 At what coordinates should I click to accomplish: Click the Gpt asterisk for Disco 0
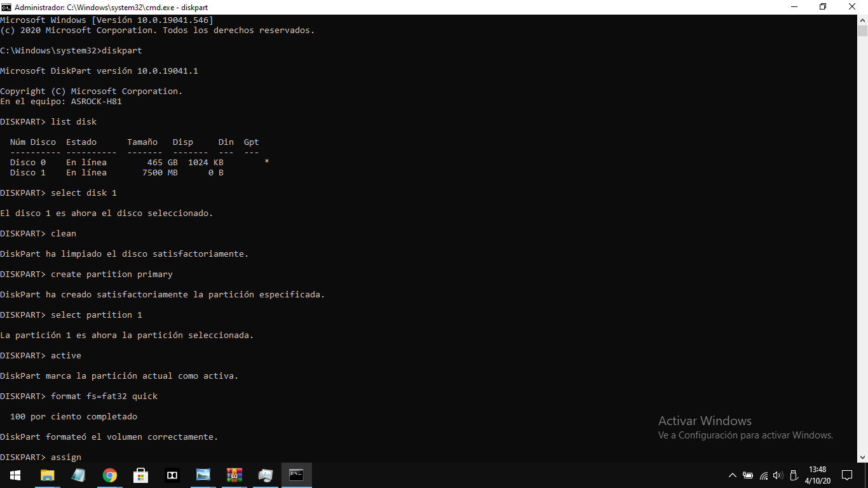click(x=267, y=162)
